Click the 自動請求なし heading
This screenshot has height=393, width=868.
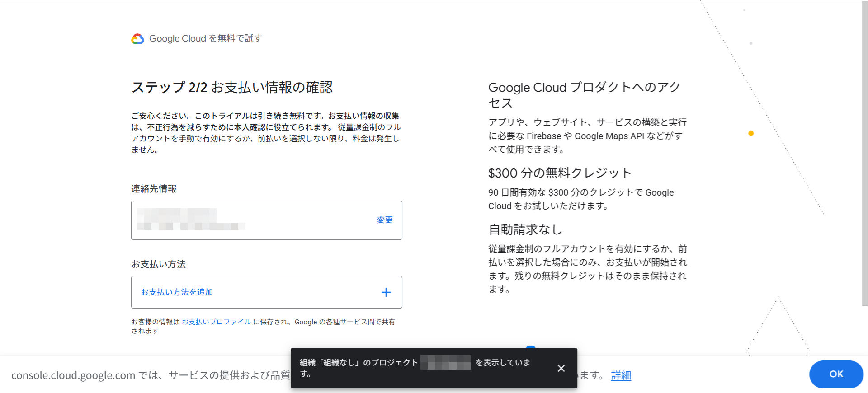[x=525, y=229]
